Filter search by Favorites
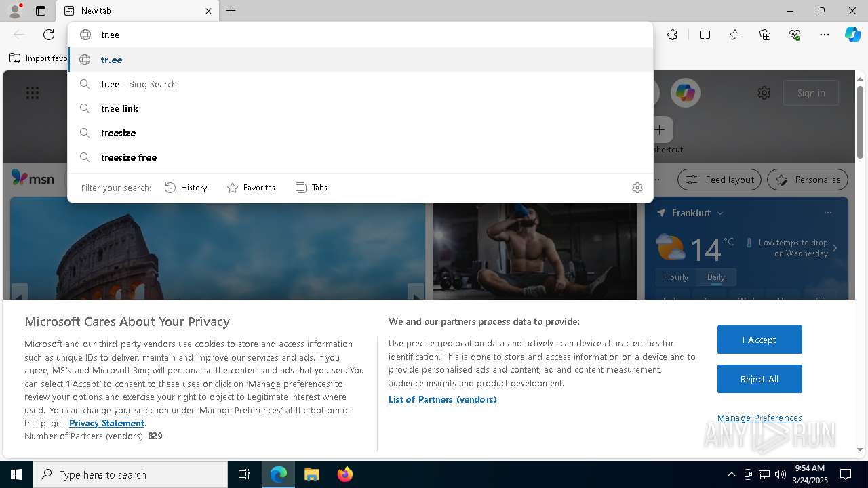The height and width of the screenshot is (488, 868). click(x=251, y=188)
